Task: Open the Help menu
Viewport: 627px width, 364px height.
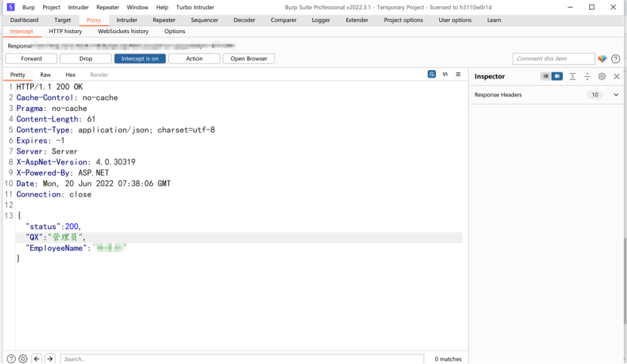Action: click(162, 8)
